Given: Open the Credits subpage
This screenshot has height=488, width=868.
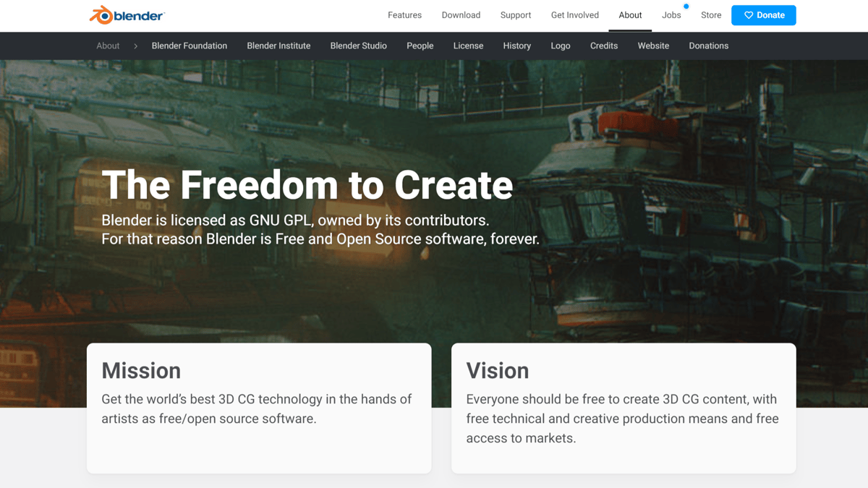Looking at the screenshot, I should click(604, 46).
